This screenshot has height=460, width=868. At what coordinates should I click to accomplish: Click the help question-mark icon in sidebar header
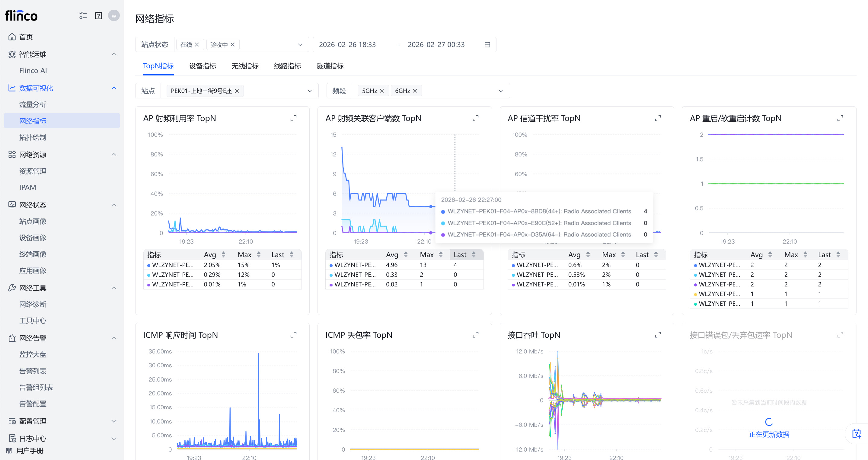[98, 15]
